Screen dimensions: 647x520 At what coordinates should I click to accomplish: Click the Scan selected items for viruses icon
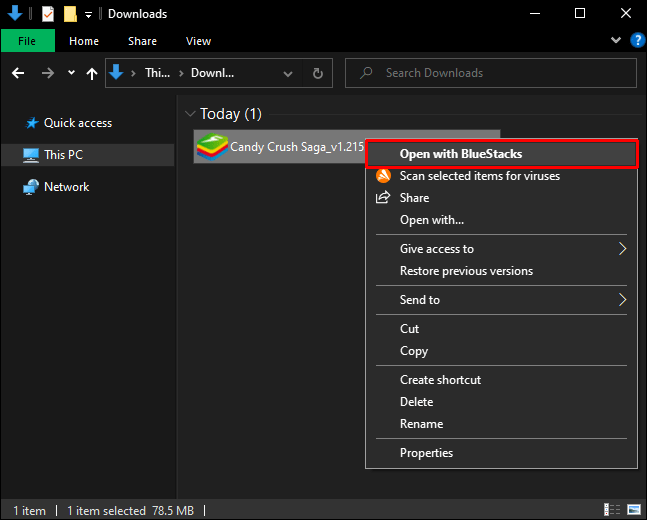coord(382,176)
